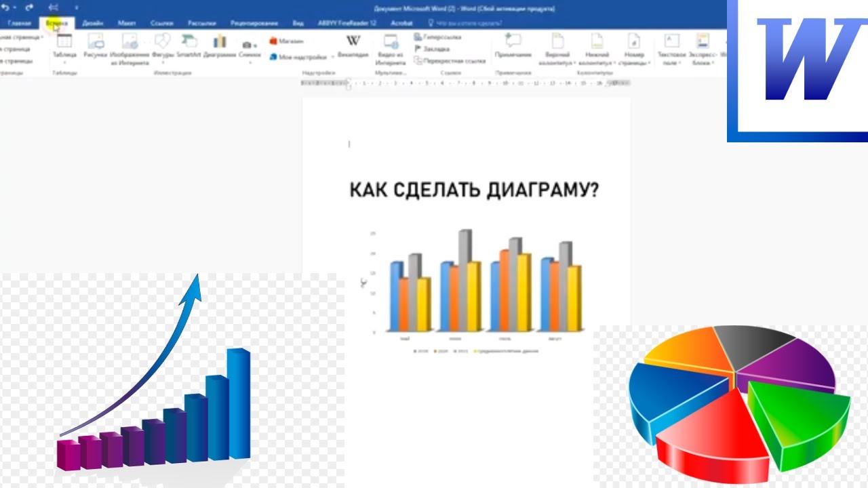Screen dimensions: 868x488
Task: Place cursor at the document's first line
Action: pos(350,144)
